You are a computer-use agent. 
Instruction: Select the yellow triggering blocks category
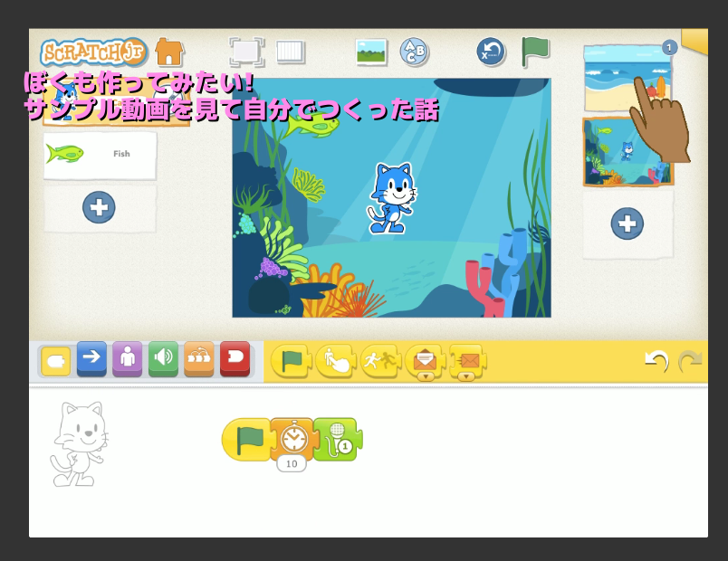pos(56,360)
